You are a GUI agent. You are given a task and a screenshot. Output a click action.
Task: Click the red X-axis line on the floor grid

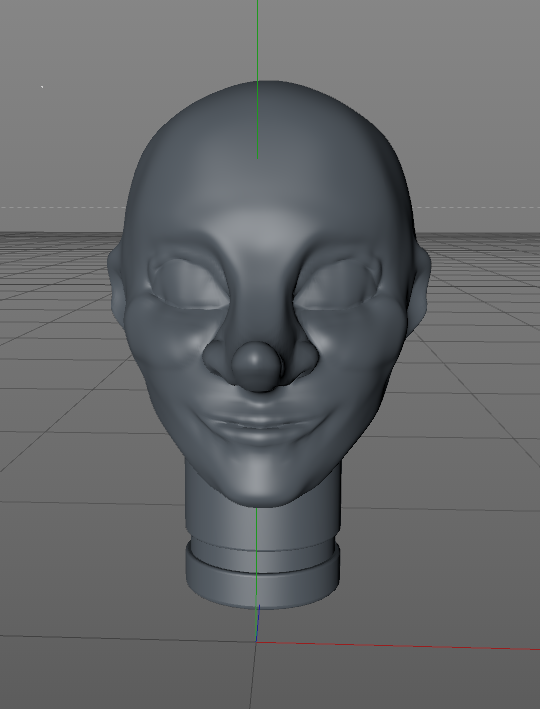pyautogui.click(x=398, y=646)
